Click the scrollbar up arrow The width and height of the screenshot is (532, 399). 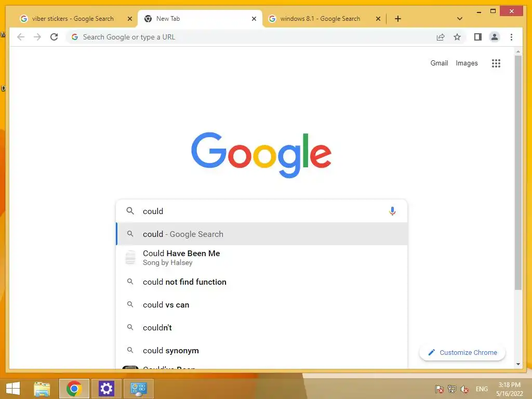(x=518, y=51)
